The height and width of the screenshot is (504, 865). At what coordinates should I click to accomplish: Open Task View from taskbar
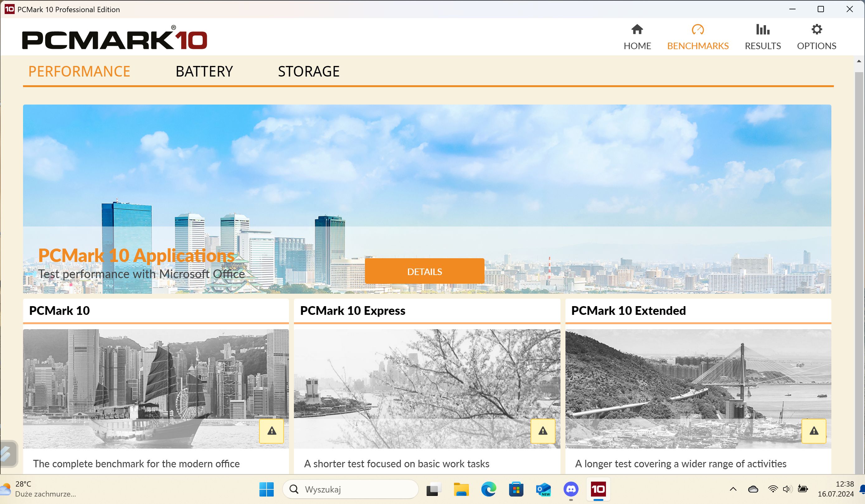pyautogui.click(x=433, y=489)
